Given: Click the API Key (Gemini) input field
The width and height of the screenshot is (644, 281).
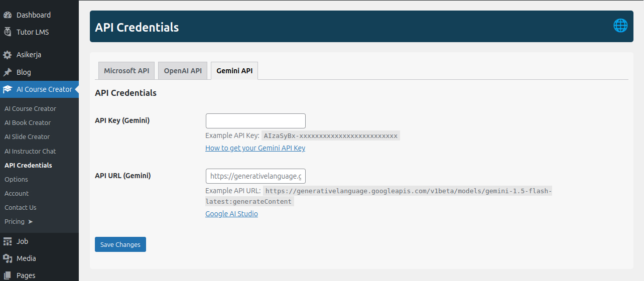Looking at the screenshot, I should coord(255,121).
